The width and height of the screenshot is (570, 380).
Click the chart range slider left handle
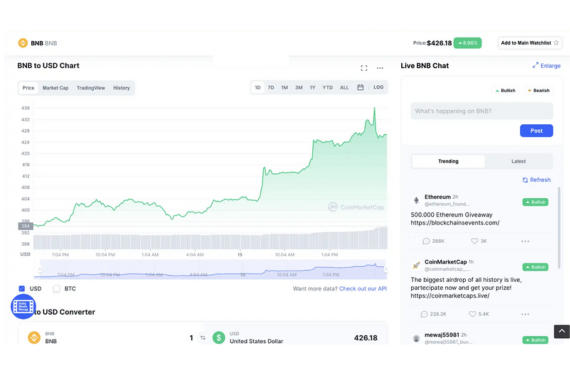click(40, 269)
